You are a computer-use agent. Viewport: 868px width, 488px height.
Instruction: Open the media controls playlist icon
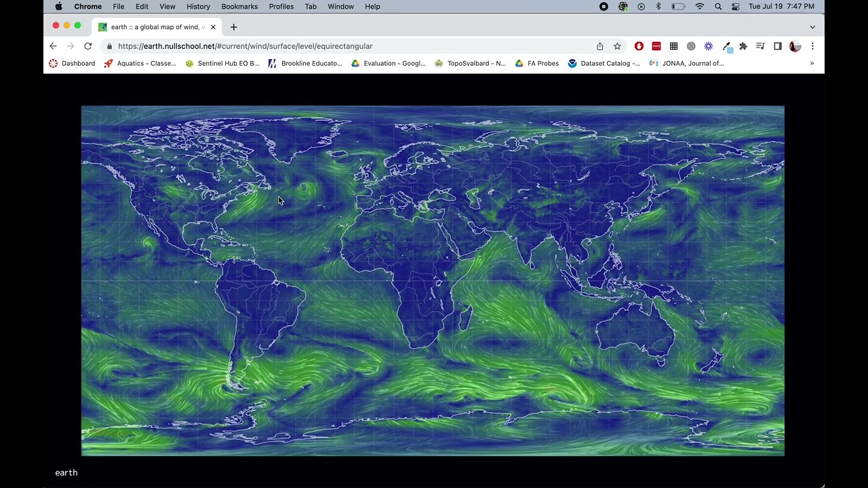click(760, 46)
